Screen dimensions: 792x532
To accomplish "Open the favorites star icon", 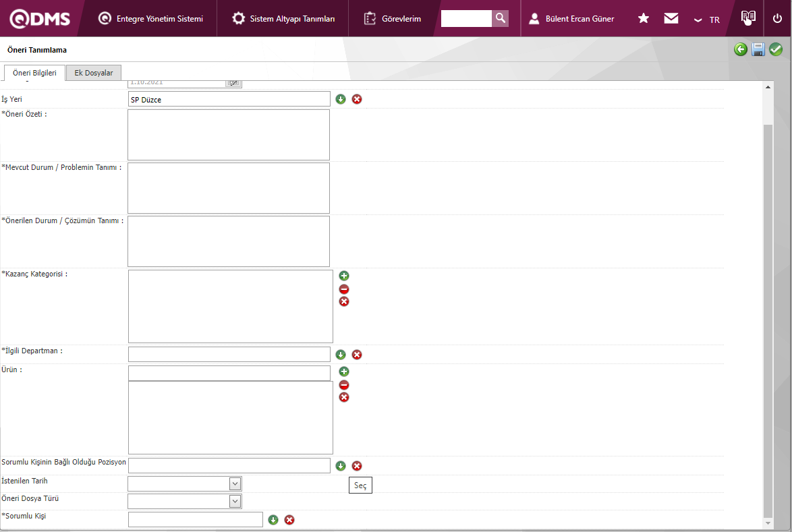I will [643, 19].
